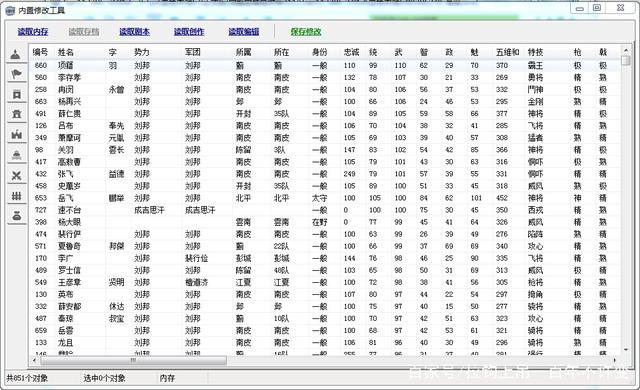
Task: Click the vertical scrollbar up arrow
Action: tap(626, 50)
